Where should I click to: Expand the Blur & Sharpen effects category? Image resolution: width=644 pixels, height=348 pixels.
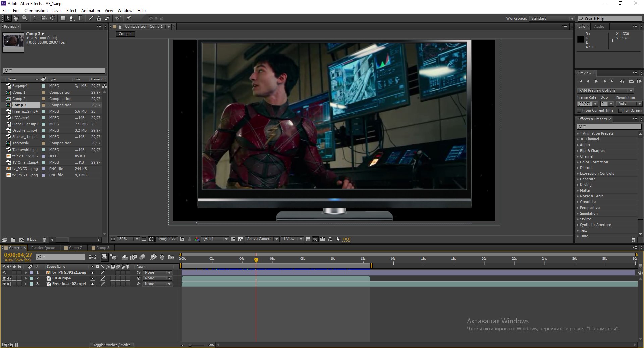(578, 151)
